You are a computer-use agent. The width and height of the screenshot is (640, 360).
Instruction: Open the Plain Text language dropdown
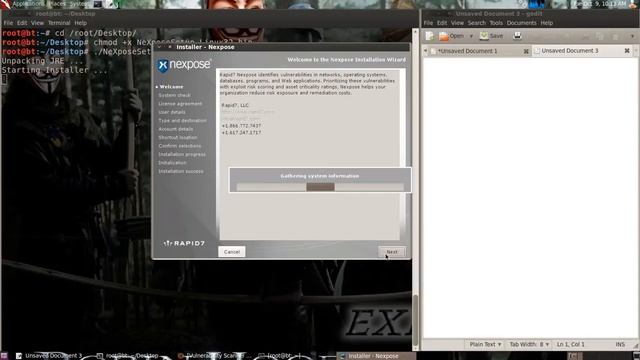pyautogui.click(x=485, y=344)
